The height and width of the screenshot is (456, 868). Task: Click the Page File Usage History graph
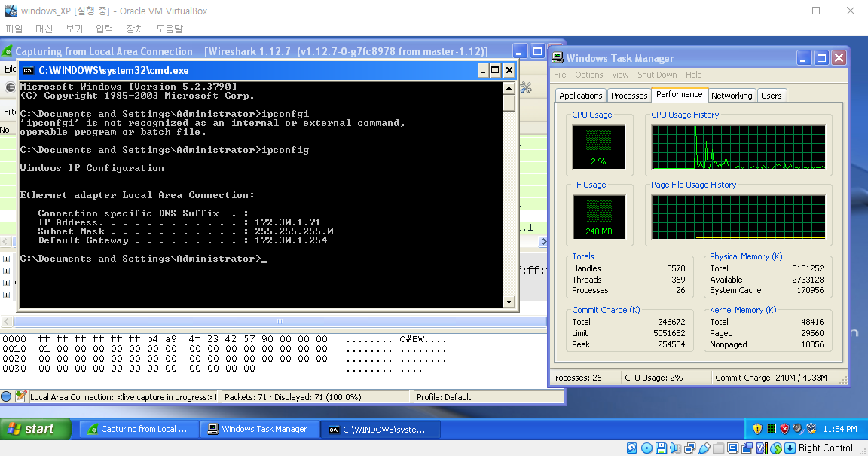(x=738, y=216)
